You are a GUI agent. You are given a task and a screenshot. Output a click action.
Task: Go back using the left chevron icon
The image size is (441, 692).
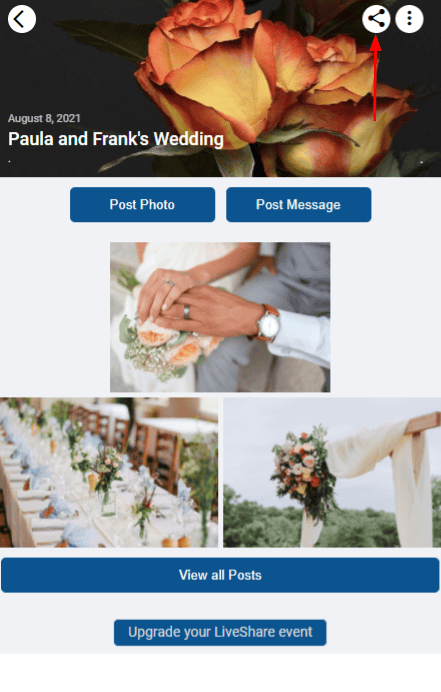22,19
